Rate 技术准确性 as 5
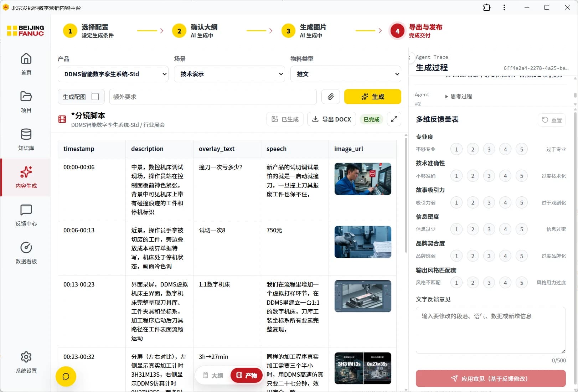Viewport: 578px width, 392px height. point(522,176)
